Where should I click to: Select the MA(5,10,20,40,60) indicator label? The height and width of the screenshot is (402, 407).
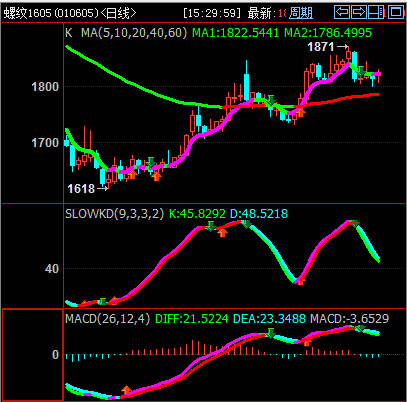(134, 33)
